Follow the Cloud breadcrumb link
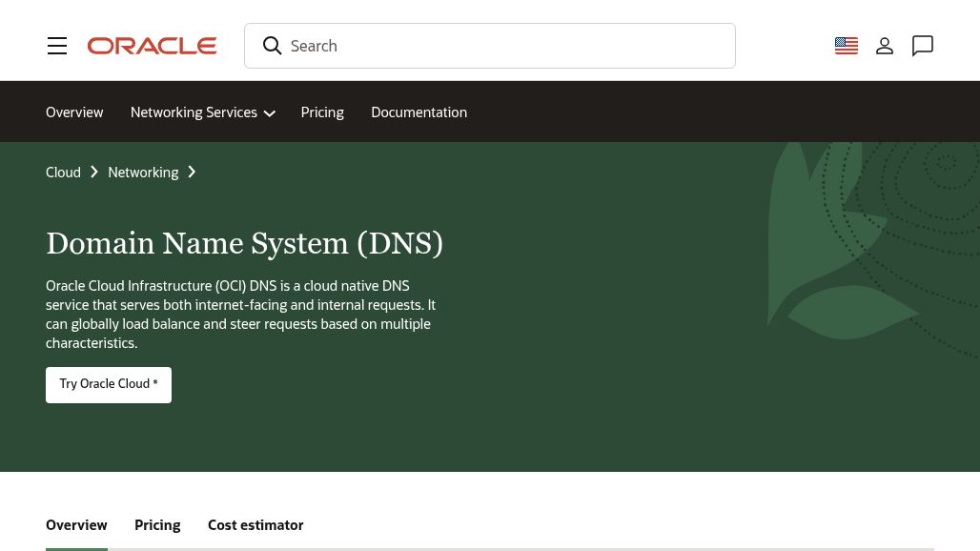 pos(63,173)
